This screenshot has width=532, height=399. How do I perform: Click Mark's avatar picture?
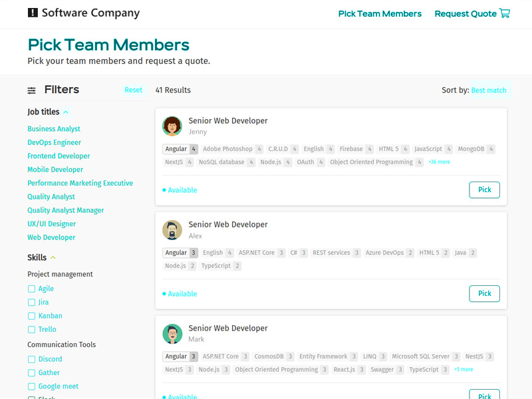pyautogui.click(x=172, y=334)
